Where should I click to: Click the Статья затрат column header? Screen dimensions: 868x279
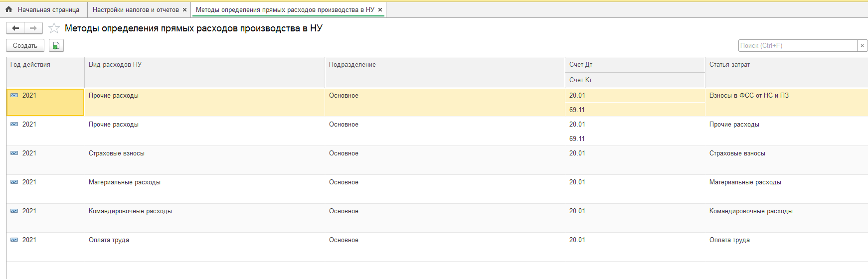[729, 65]
